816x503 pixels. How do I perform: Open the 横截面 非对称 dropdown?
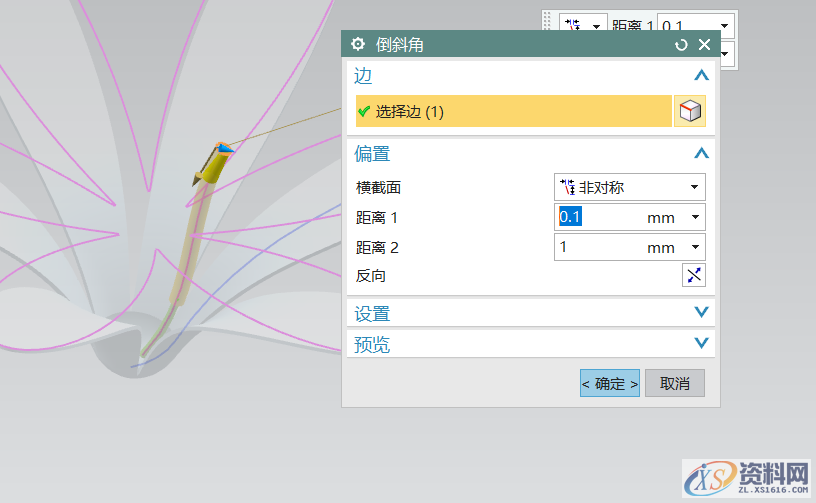[630, 187]
